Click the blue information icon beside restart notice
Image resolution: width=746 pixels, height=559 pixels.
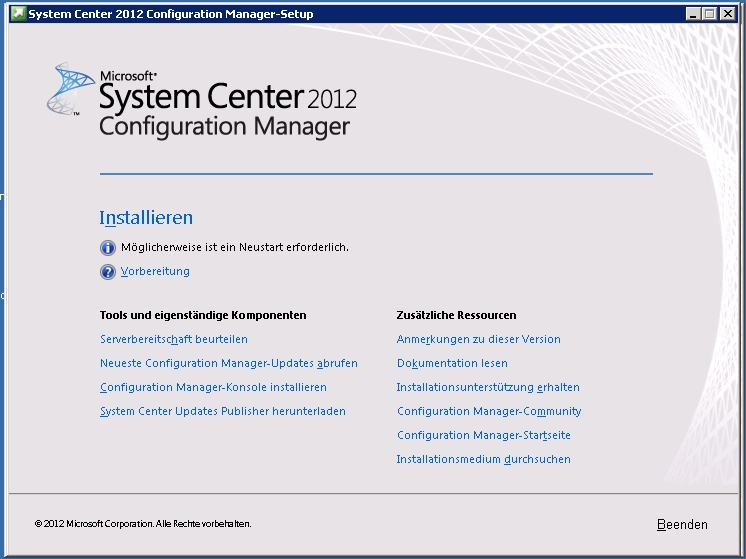click(108, 248)
